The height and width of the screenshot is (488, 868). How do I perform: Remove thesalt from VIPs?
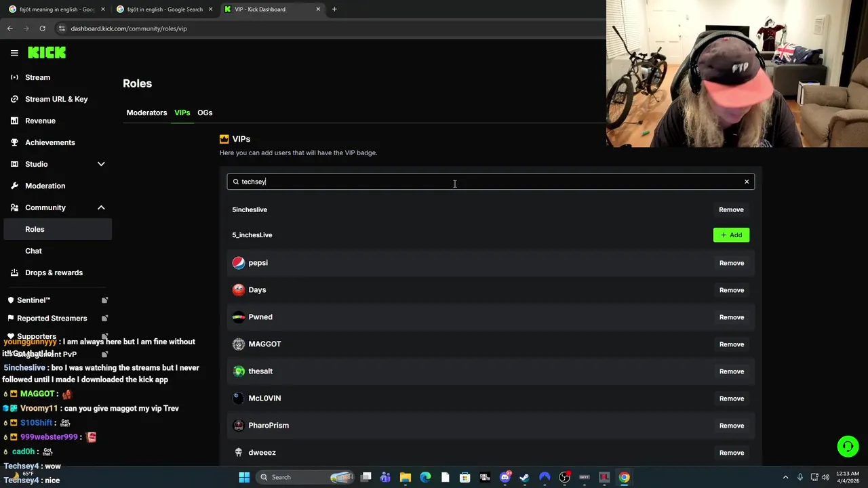[x=731, y=371]
